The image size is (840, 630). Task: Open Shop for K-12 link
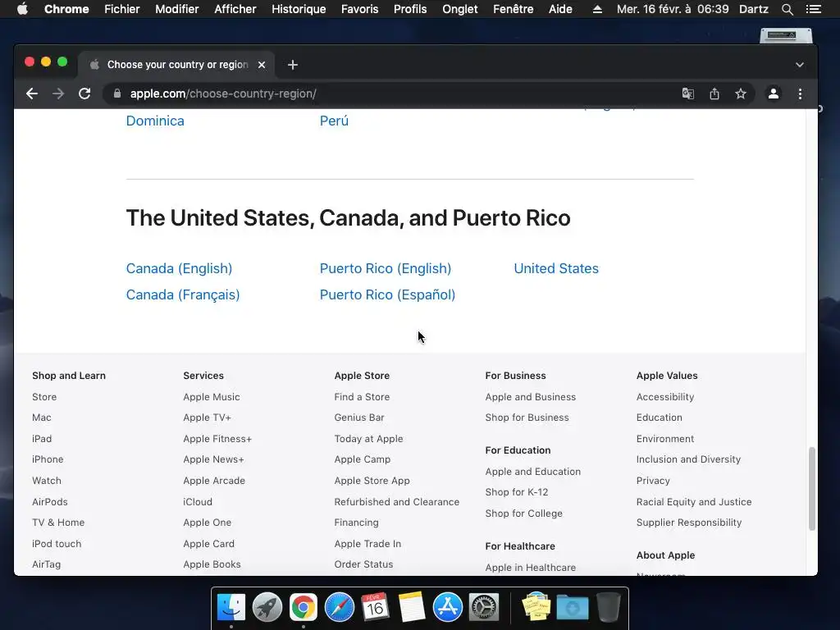point(517,492)
